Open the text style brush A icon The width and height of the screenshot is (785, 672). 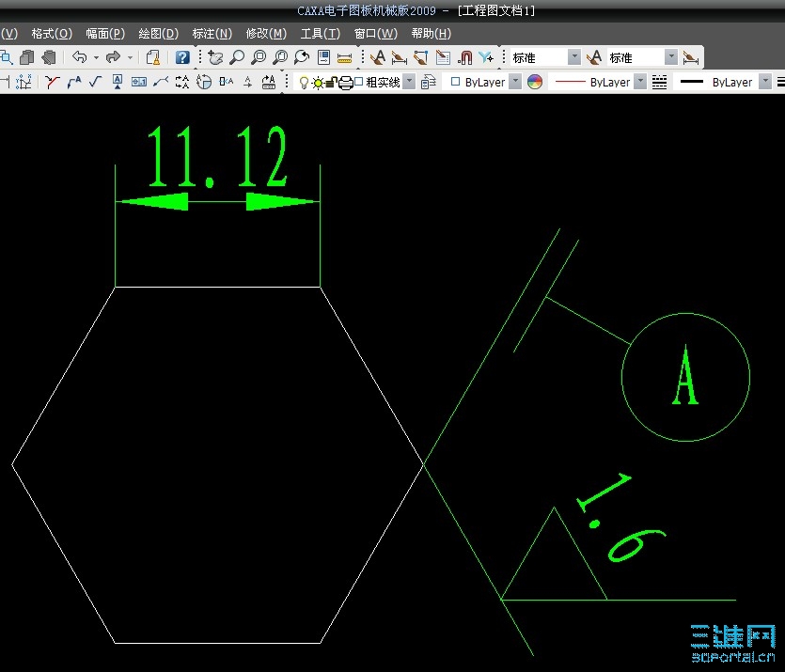(x=378, y=57)
